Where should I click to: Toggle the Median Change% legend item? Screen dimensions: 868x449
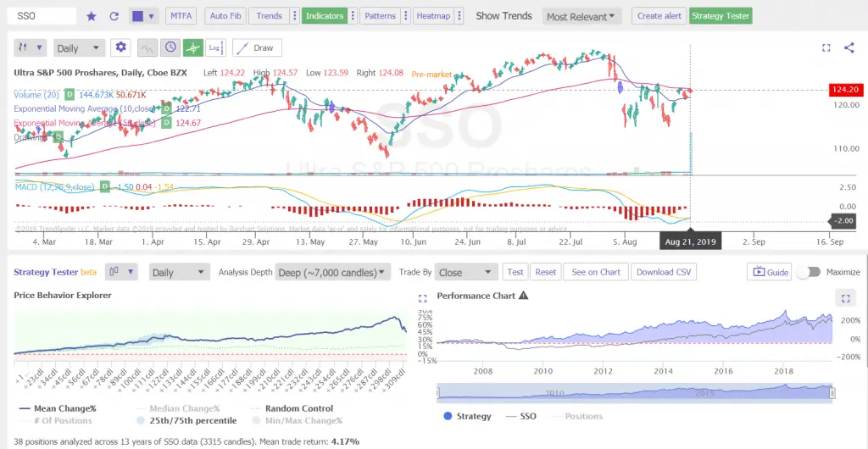click(178, 408)
